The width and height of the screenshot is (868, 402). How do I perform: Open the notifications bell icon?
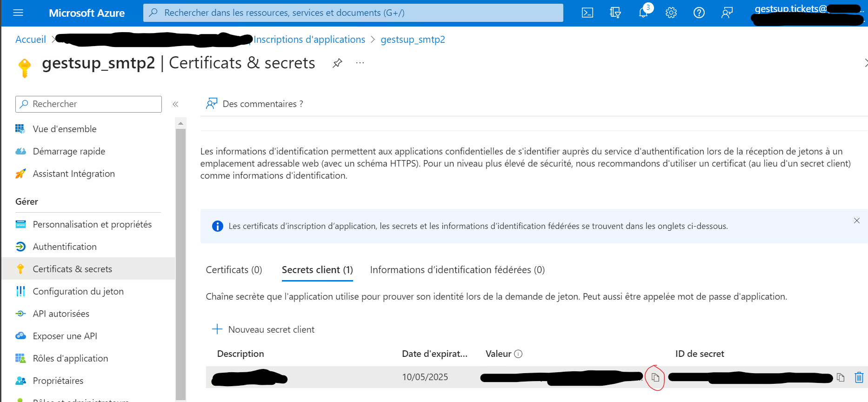tap(643, 13)
